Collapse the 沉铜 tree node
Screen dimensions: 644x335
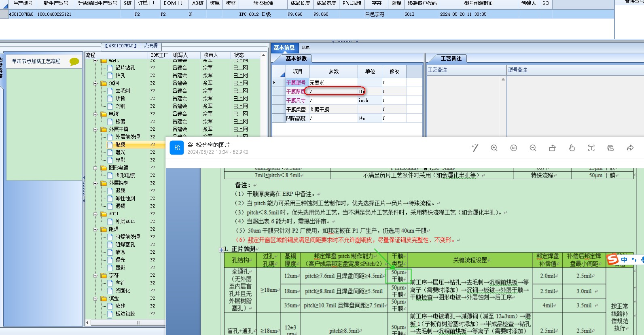(x=96, y=83)
